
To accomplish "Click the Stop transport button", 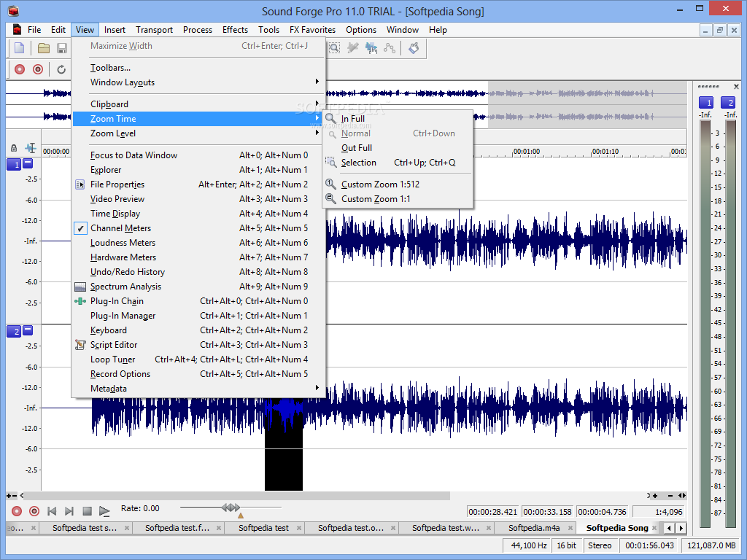I will [87, 511].
